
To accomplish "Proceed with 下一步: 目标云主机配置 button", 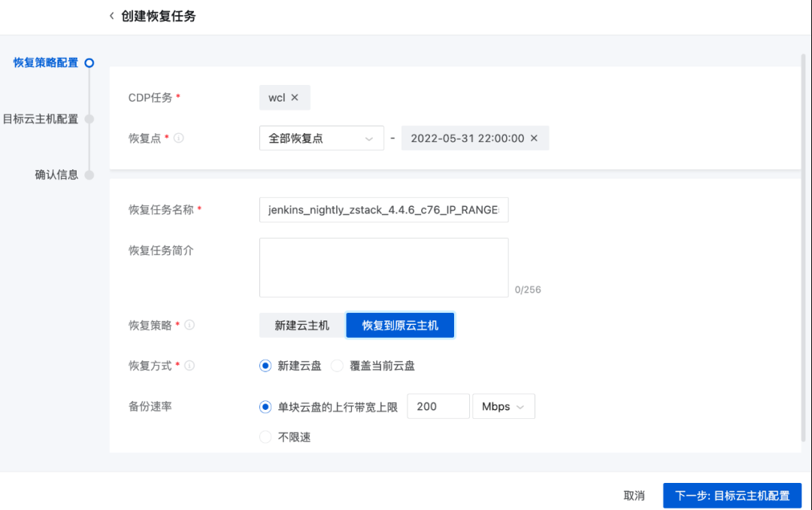I will [732, 496].
